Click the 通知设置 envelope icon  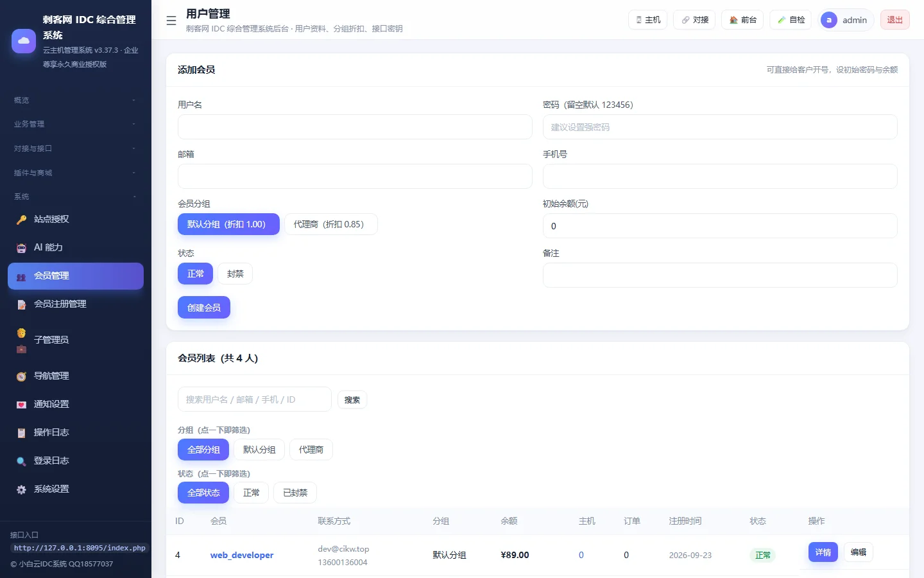coord(21,405)
